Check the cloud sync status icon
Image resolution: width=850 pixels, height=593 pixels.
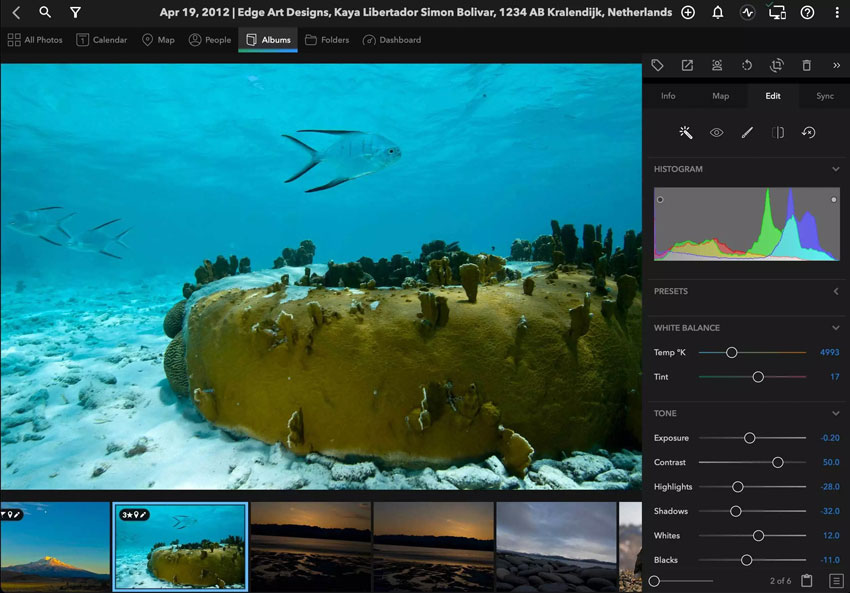click(x=777, y=12)
